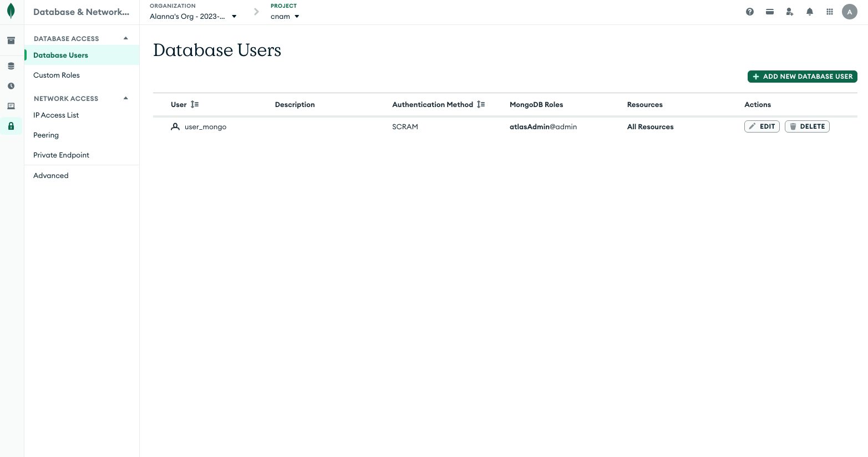This screenshot has width=868, height=457.
Task: Open the apps grid icon
Action: tap(830, 12)
